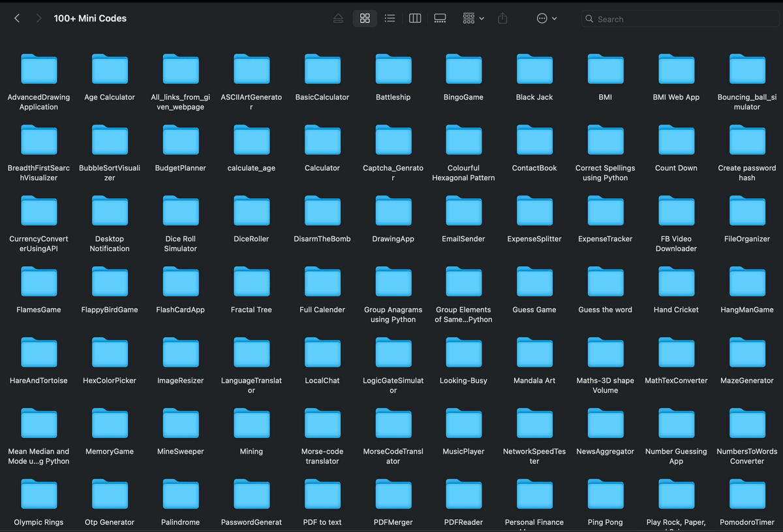Open the More actions ellipsis menu
Screen dimensions: 783x532
coord(546,18)
